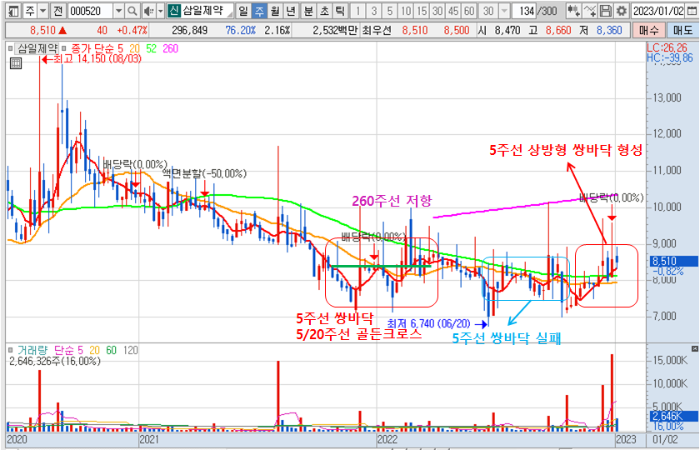Click the open price 8,470 value
The width and height of the screenshot is (700, 450).
[508, 30]
